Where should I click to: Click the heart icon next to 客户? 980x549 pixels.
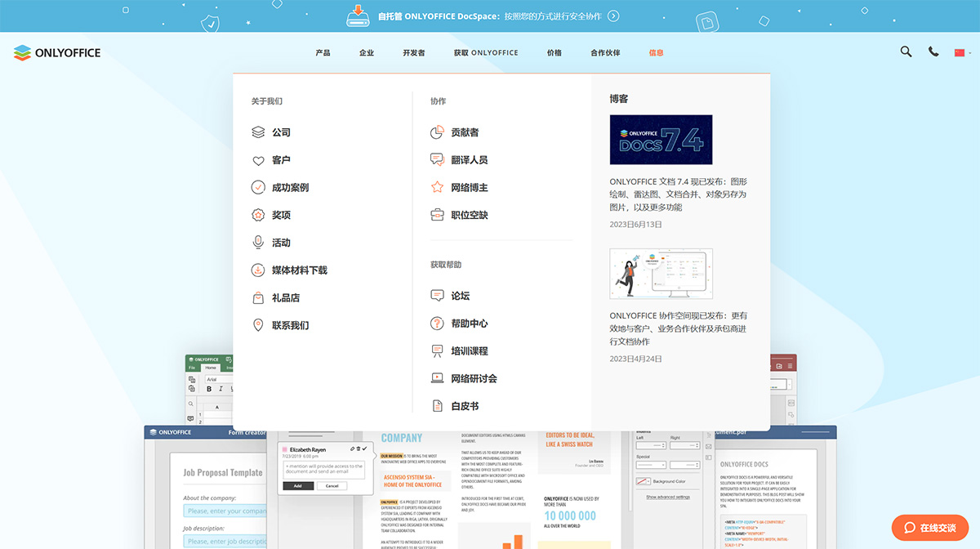tap(258, 160)
